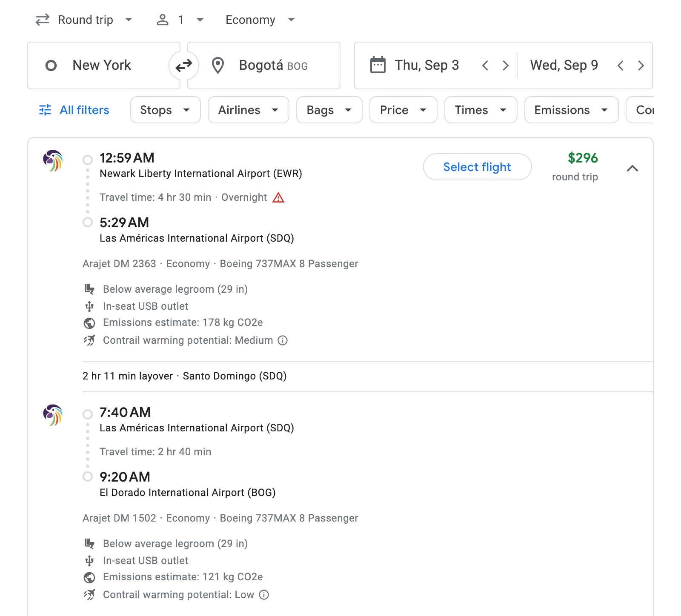The height and width of the screenshot is (616, 681).
Task: Click the overnight flight warning icon
Action: click(278, 198)
